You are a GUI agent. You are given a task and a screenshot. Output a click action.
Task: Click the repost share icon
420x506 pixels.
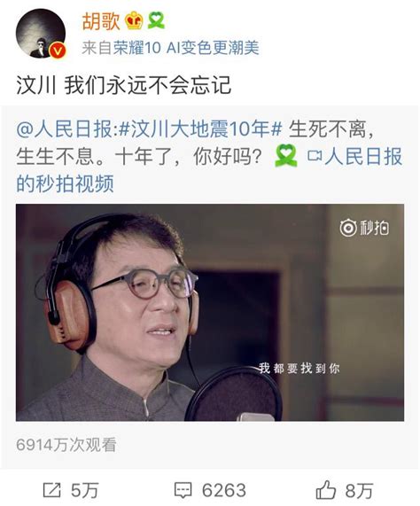[52, 490]
